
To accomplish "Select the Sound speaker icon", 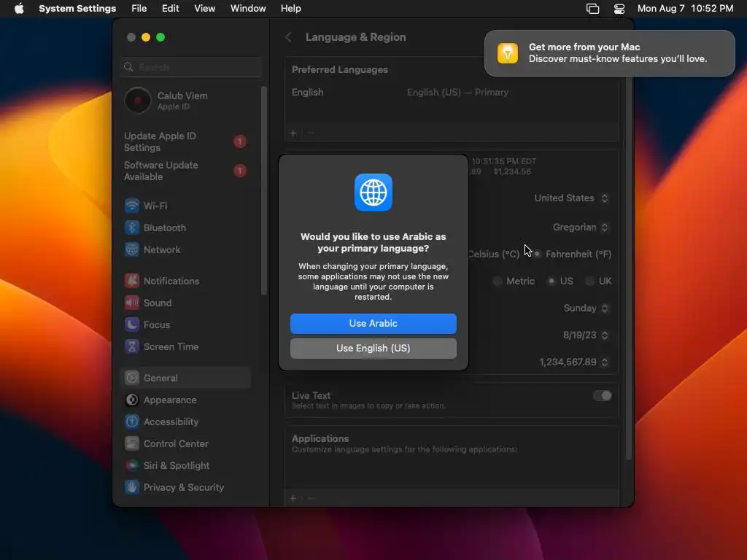I will click(x=132, y=303).
